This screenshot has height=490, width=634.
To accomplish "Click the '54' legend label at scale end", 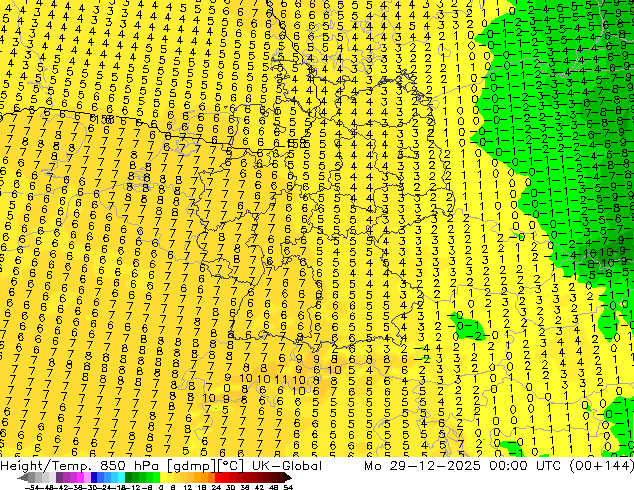I will coord(288,488).
